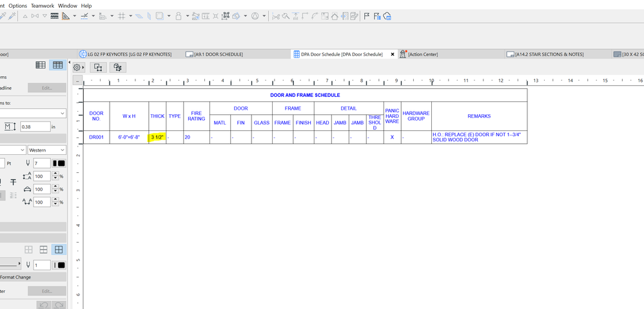Click the horizontal editing plane icon
Viewport: 644px width, 309px height.
139,16
